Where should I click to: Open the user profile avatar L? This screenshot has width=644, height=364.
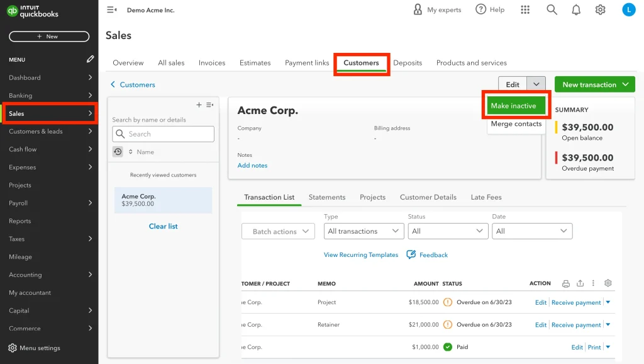click(x=628, y=9)
